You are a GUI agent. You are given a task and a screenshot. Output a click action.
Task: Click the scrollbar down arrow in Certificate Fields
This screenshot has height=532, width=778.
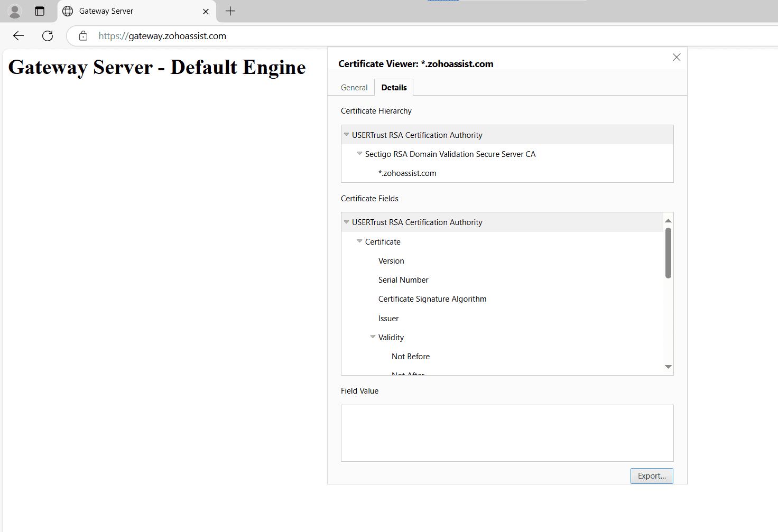pyautogui.click(x=668, y=366)
